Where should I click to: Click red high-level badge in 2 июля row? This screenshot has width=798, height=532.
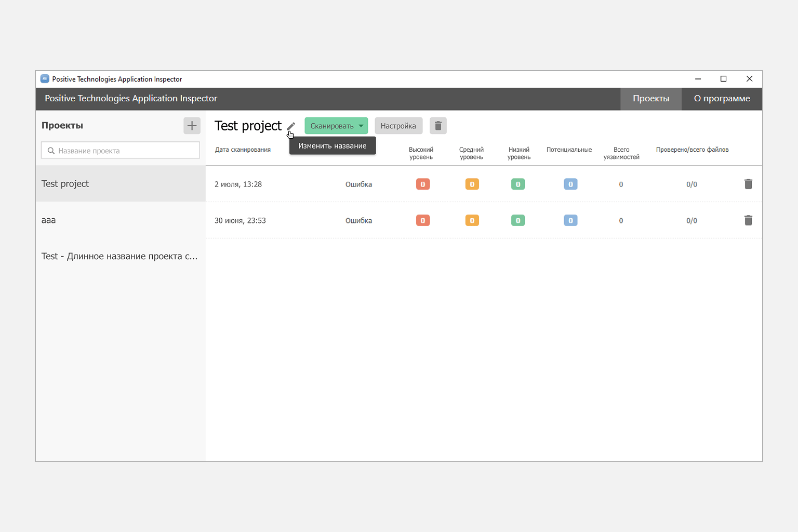click(x=423, y=184)
